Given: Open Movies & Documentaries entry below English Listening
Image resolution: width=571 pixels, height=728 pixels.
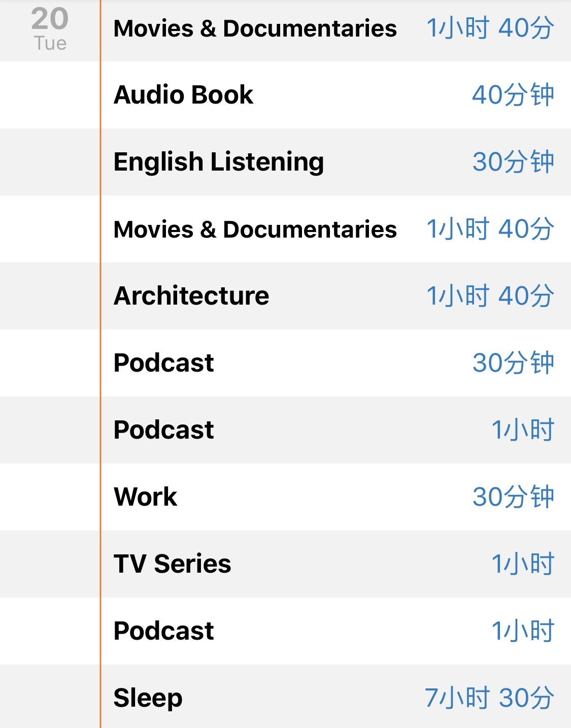Looking at the screenshot, I should point(335,229).
